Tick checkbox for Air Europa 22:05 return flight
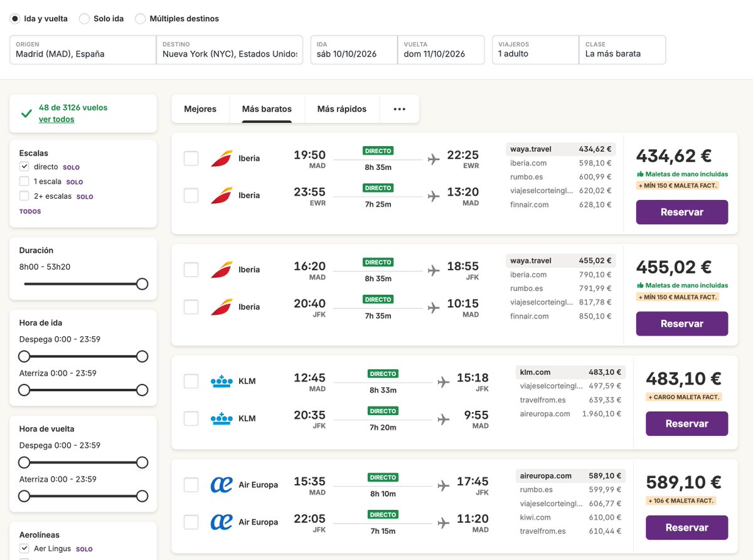Viewport: 753px width, 560px height. point(191,522)
